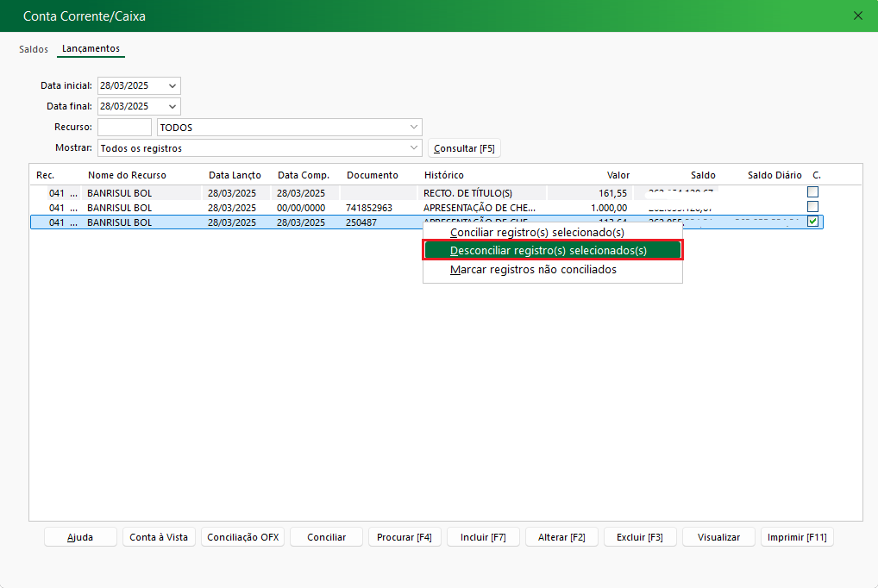The image size is (878, 588).
Task: Click the Imprimir [F11] button
Action: click(797, 537)
